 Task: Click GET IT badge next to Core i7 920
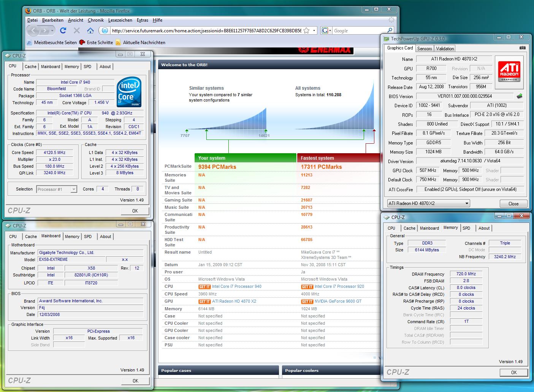(307, 287)
